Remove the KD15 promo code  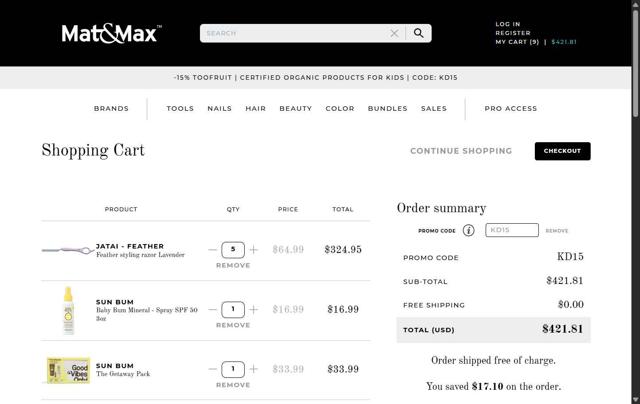coord(557,231)
